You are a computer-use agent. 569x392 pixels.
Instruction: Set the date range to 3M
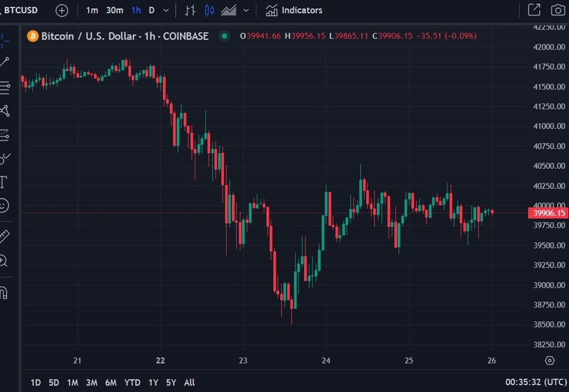pos(92,383)
